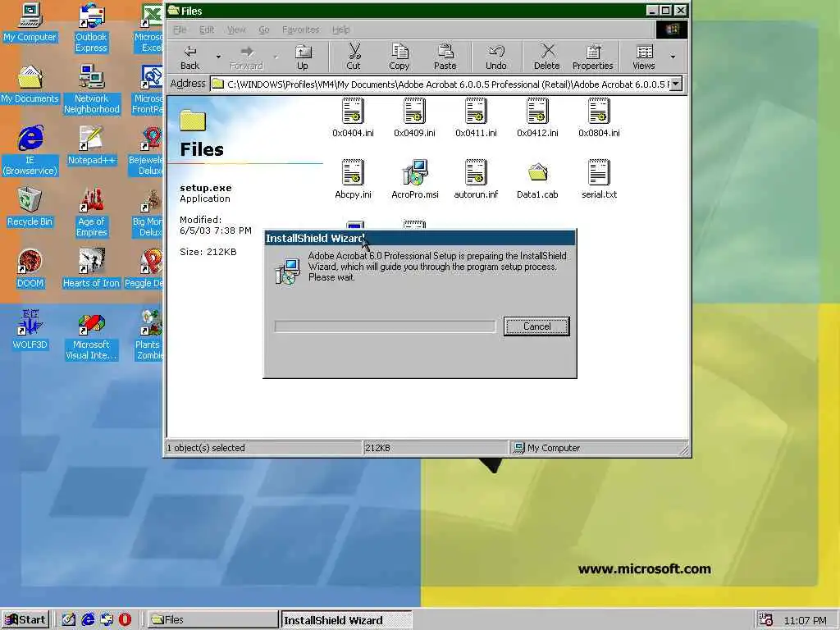Switch to InstallShield Wizard taskbar button
Viewport: 840px width, 630px height.
[347, 620]
